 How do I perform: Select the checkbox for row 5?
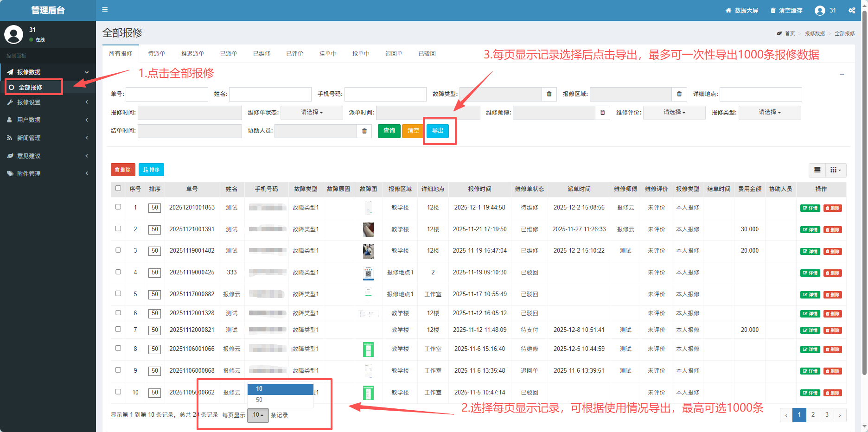click(118, 293)
